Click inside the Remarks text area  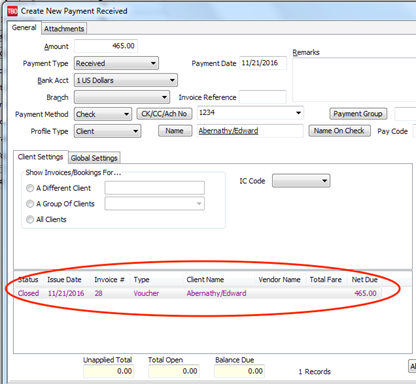[x=354, y=79]
